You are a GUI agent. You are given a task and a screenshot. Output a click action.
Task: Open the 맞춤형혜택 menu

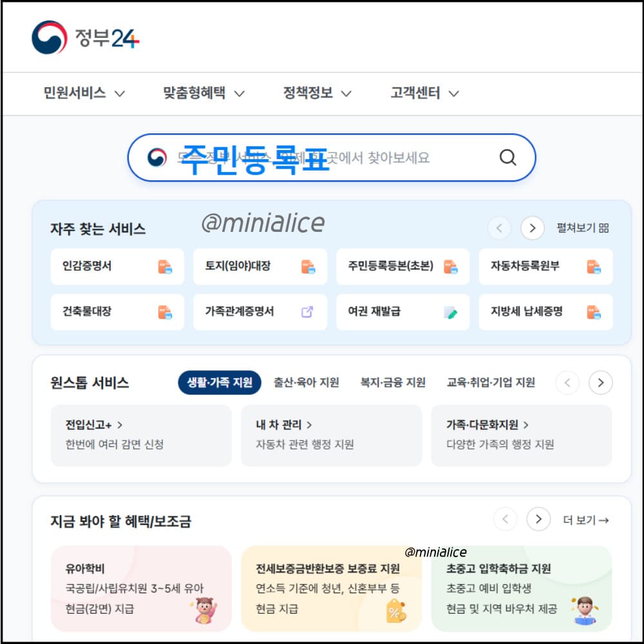click(193, 93)
